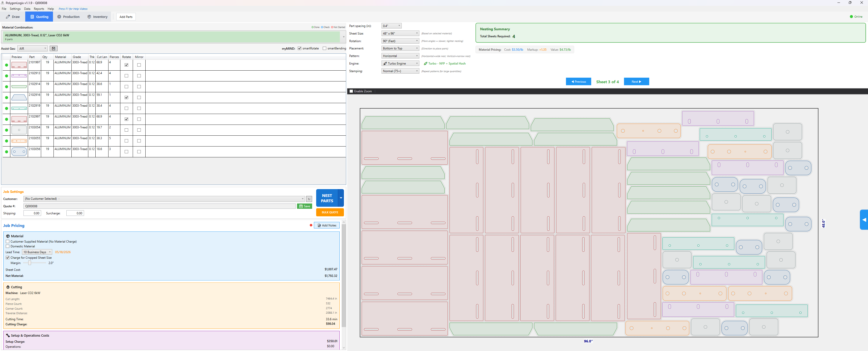Open the preview thumbnail of part 2103056
Image resolution: width=868 pixels, height=351 pixels.
click(19, 152)
